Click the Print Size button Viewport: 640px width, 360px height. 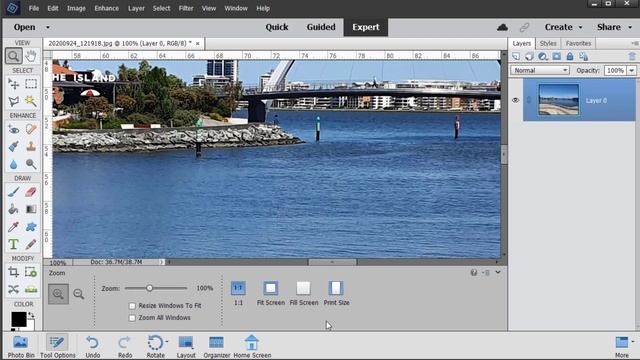pos(336,293)
